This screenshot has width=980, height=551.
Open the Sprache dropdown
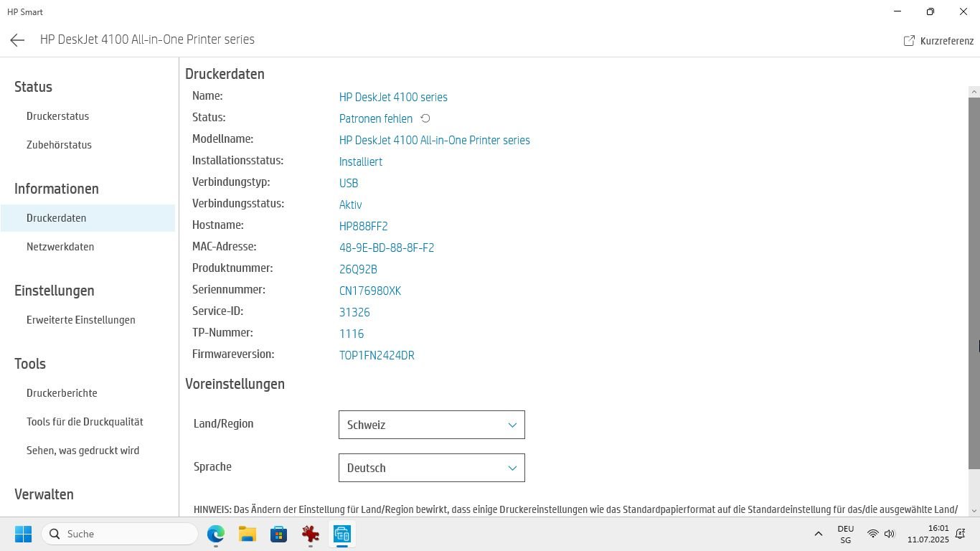pos(431,468)
